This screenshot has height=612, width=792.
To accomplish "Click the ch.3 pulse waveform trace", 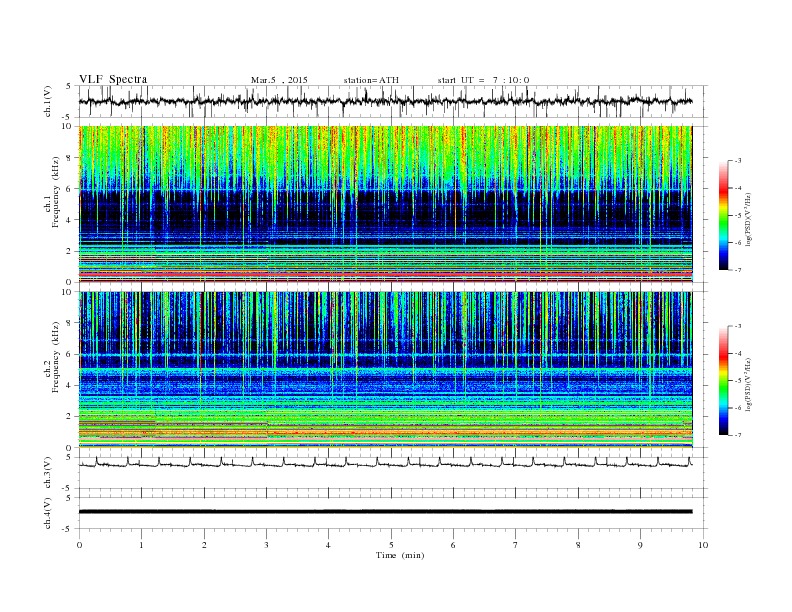I will coord(385,463).
